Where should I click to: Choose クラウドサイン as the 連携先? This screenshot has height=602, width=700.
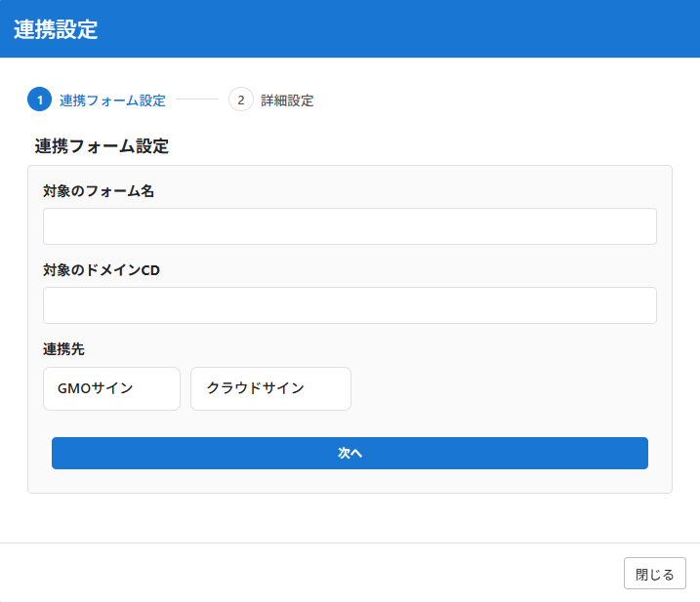point(270,388)
